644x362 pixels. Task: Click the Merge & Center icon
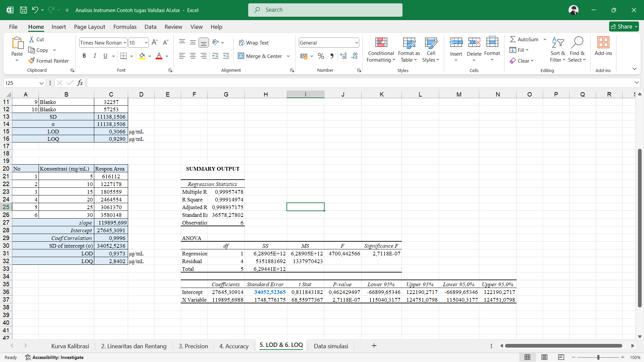tap(241, 56)
